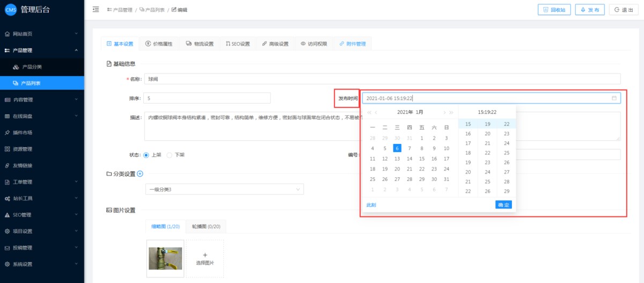The image size is (644, 283).
Task: Click the calendar icon in the publish time field
Action: click(x=614, y=98)
